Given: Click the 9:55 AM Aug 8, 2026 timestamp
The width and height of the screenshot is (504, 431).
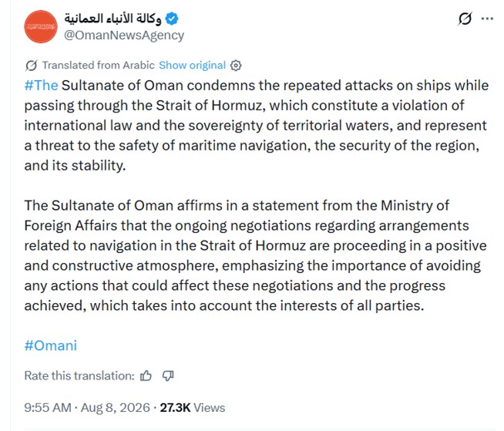Looking at the screenshot, I should pyautogui.click(x=87, y=408).
